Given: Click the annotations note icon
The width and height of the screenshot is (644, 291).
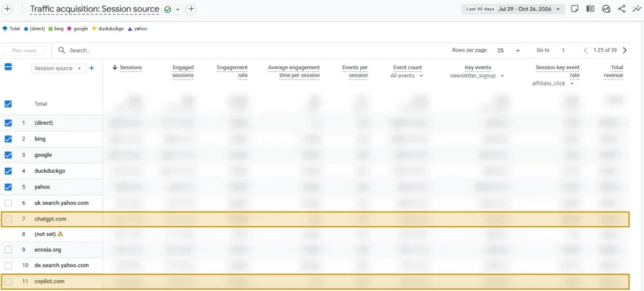Looking at the screenshot, I should click(575, 9).
